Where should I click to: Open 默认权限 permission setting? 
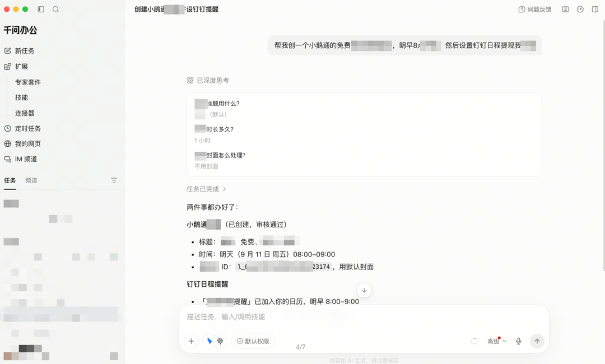tap(253, 341)
